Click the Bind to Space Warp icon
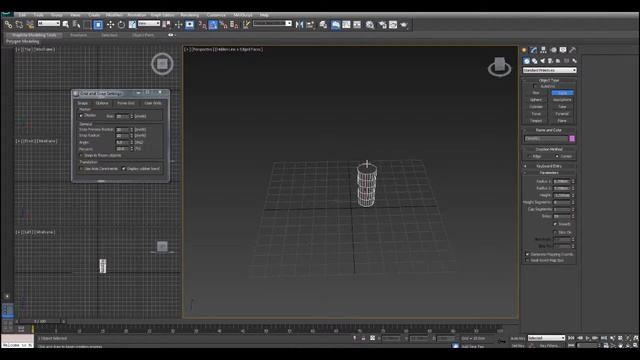The image size is (640, 360). tap(30, 25)
